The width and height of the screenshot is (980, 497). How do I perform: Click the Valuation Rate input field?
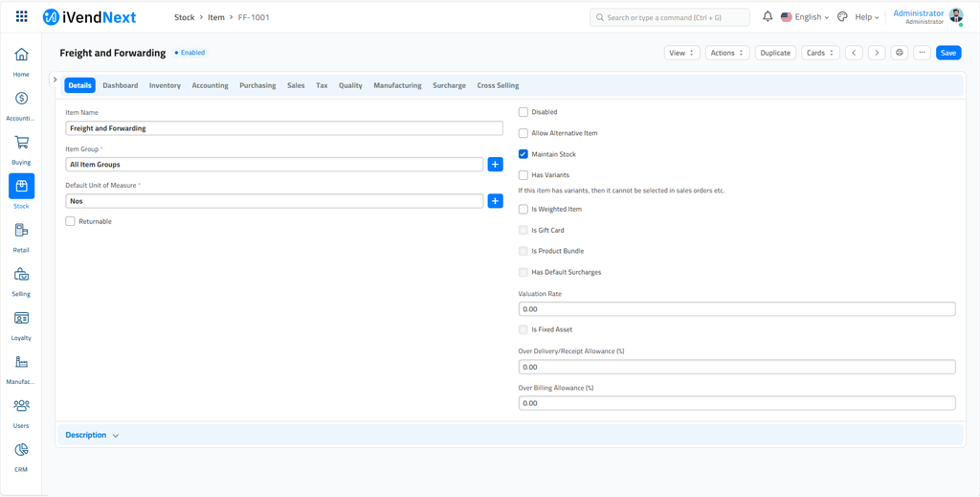pyautogui.click(x=736, y=309)
